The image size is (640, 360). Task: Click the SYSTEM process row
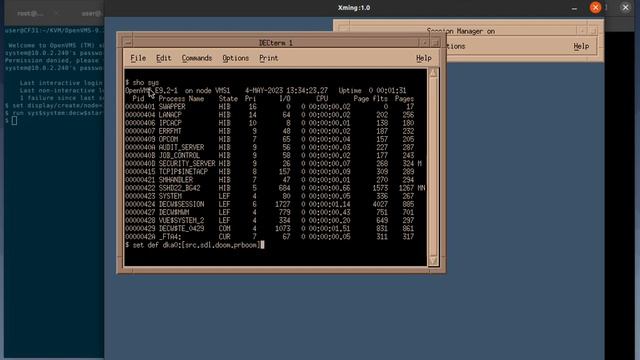(x=270, y=196)
